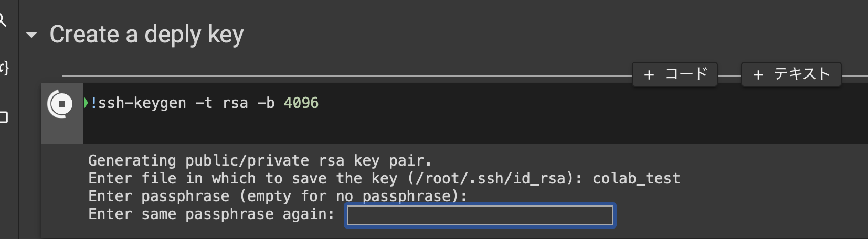Collapse the 'Create a deply key' section
The image size is (868, 239).
[x=31, y=35]
